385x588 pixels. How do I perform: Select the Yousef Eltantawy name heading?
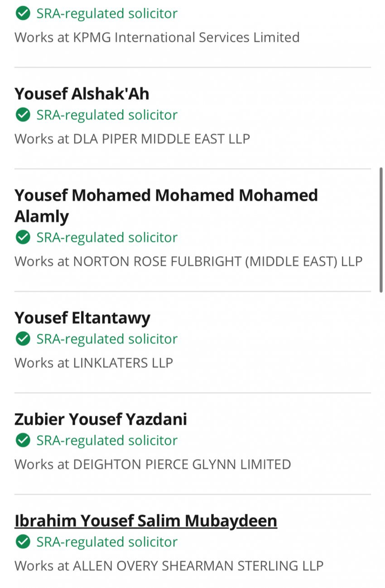82,318
